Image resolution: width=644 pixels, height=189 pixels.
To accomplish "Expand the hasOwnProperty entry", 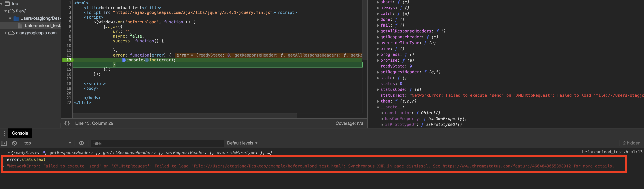I will (x=382, y=119).
